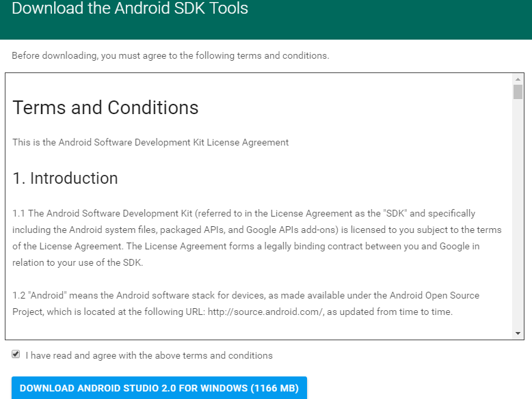Click the '1. Introduction' heading
This screenshot has width=532, height=399.
pos(65,178)
